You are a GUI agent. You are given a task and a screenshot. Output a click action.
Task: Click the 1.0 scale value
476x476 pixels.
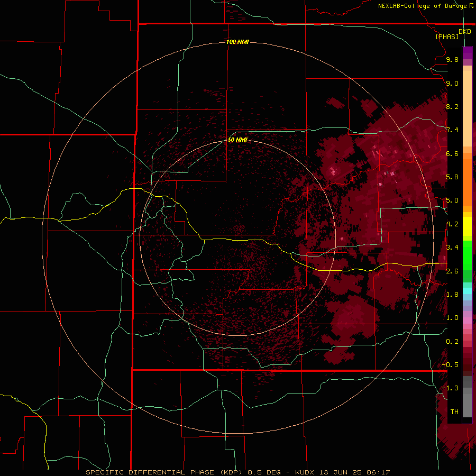point(452,318)
